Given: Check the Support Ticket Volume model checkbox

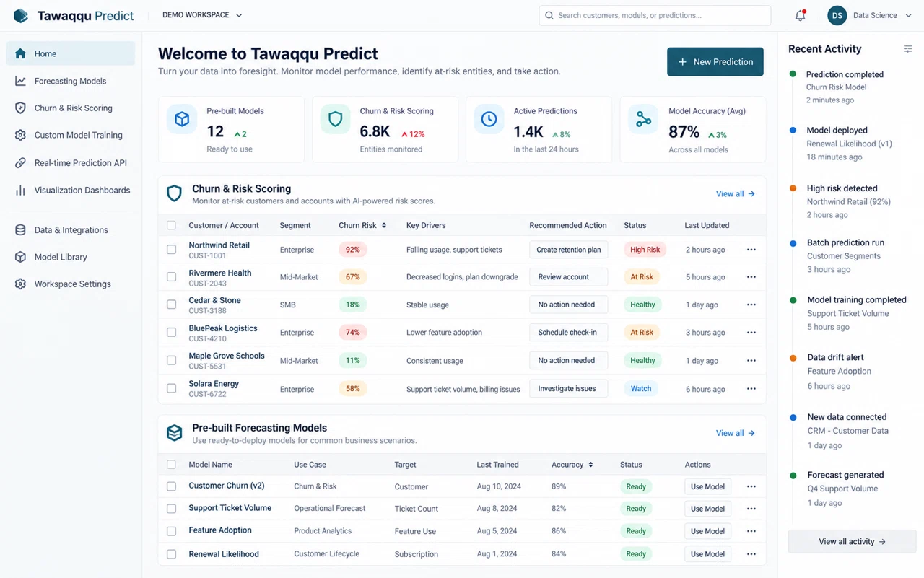Looking at the screenshot, I should pyautogui.click(x=171, y=509).
